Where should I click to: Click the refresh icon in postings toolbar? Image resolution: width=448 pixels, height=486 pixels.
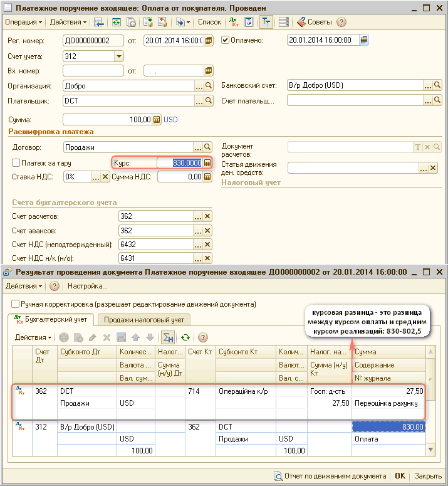185,337
